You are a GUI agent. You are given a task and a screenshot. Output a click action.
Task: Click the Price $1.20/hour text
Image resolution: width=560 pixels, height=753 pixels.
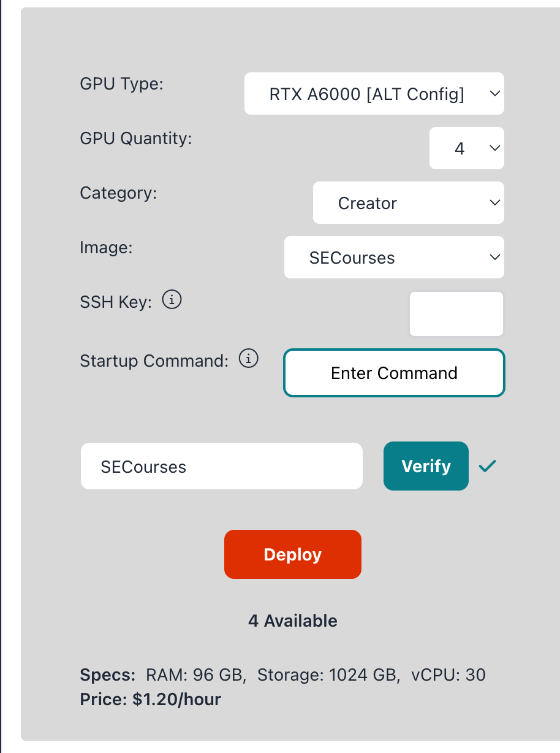tap(150, 699)
